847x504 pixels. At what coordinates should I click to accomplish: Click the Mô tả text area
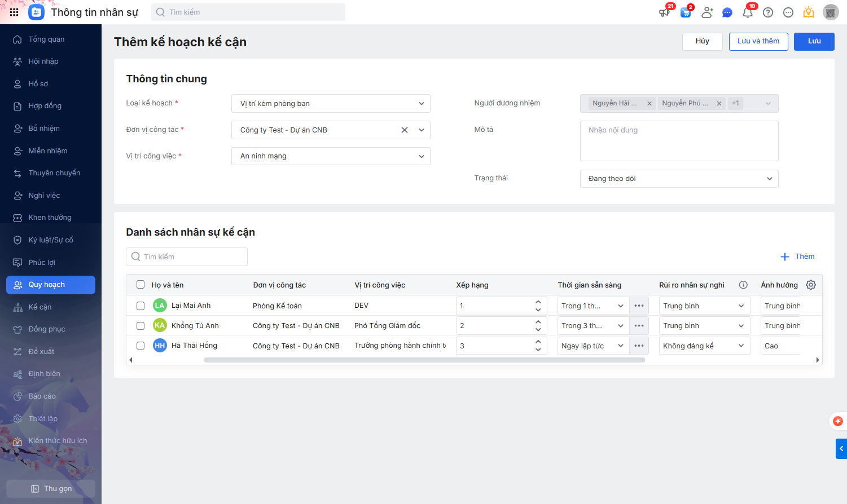point(679,141)
